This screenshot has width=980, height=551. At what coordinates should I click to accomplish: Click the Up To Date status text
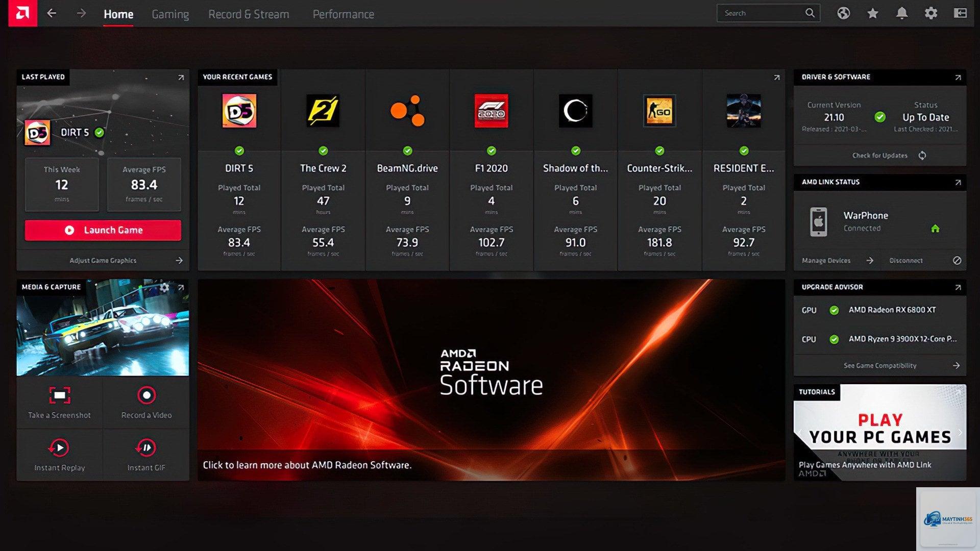925,117
